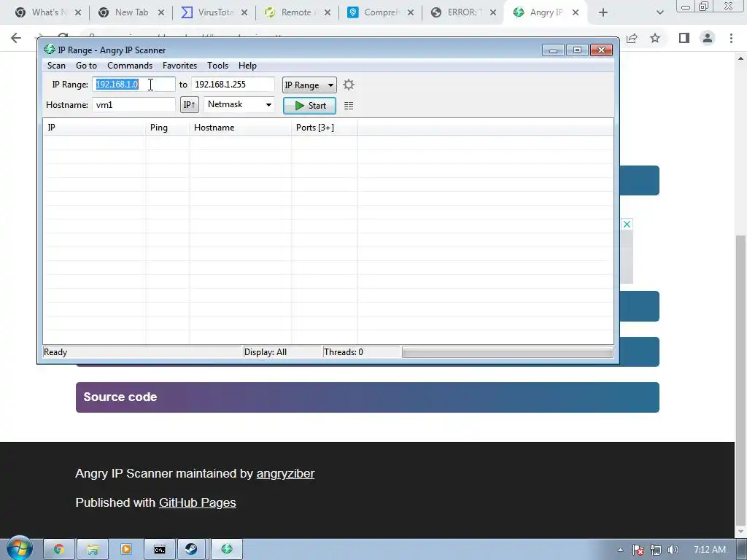Open the Chrome three-dot menu
The width and height of the screenshot is (747, 560).
731,38
